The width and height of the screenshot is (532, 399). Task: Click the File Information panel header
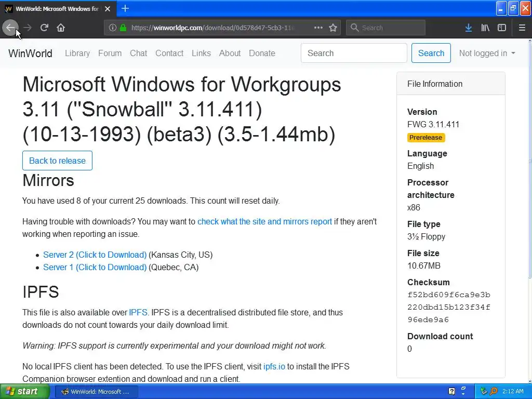click(x=450, y=84)
